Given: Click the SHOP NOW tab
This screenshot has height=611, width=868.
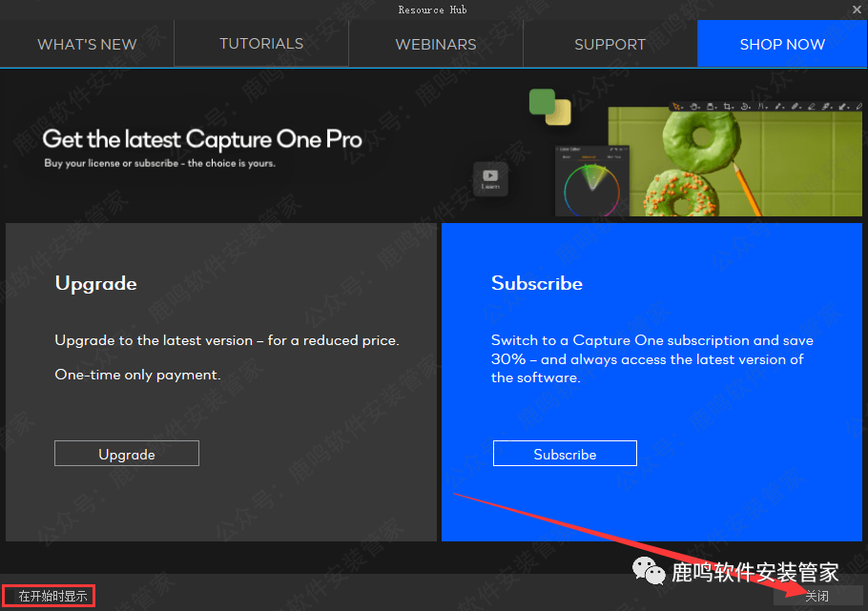Looking at the screenshot, I should coord(782,44).
